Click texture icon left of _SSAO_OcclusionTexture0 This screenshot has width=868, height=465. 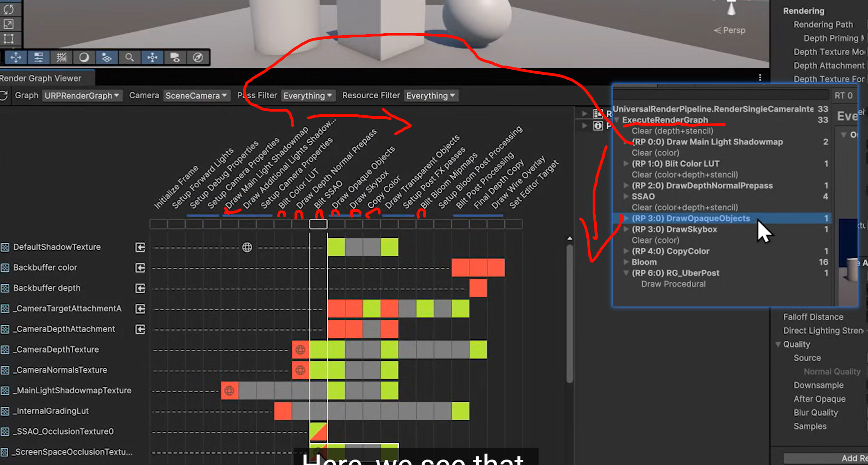[x=5, y=432]
